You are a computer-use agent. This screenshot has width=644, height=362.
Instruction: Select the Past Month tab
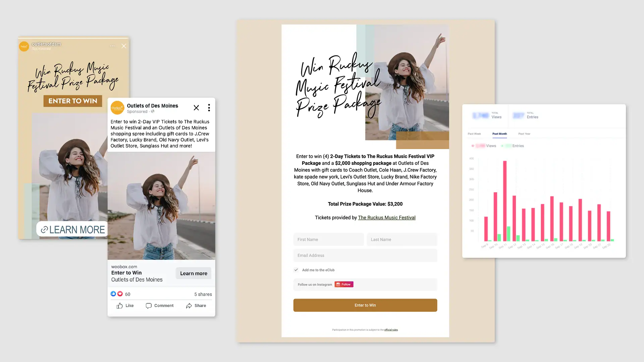(x=499, y=134)
